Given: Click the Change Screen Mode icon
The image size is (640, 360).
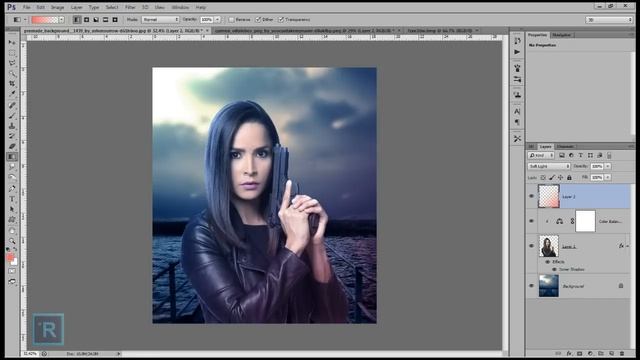Looking at the screenshot, I should tap(12, 282).
